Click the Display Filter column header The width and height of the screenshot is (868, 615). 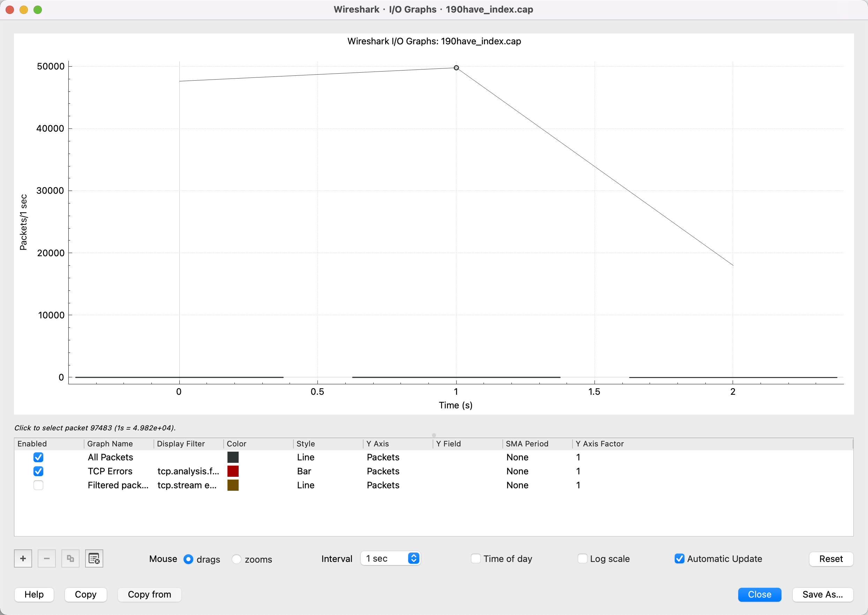(181, 444)
